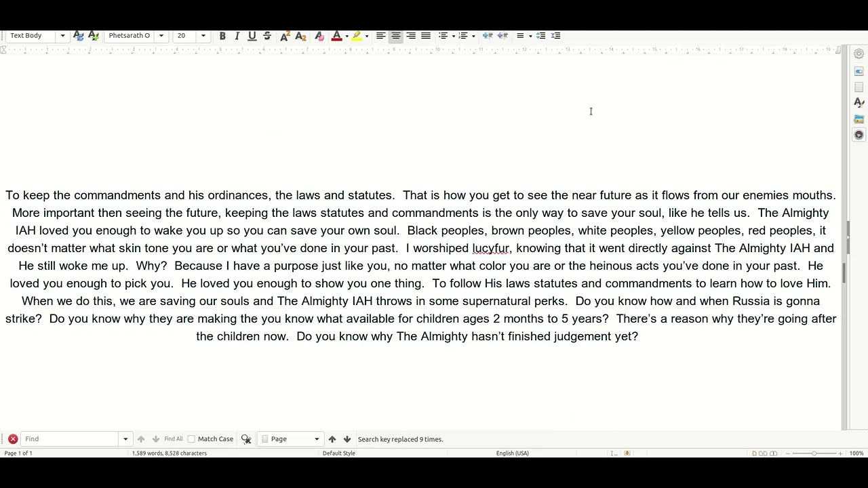Viewport: 868px width, 488px height.
Task: Expand line spacing dropdown arrow
Action: [530, 36]
